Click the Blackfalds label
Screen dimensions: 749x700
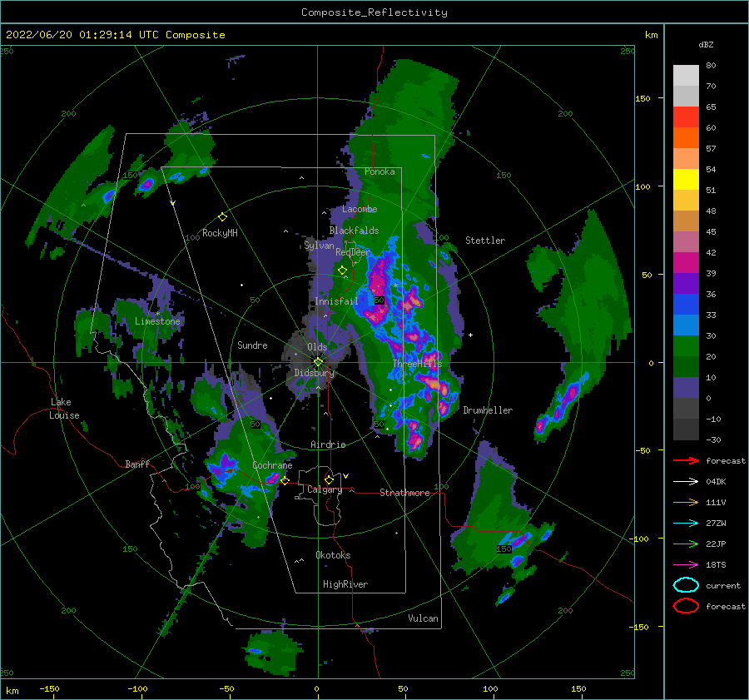pos(354,231)
